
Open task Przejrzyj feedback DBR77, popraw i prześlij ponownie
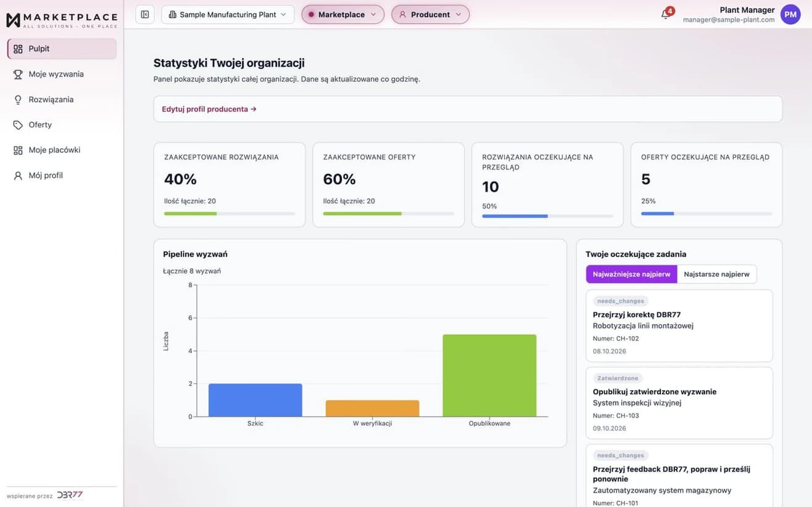[x=679, y=476]
